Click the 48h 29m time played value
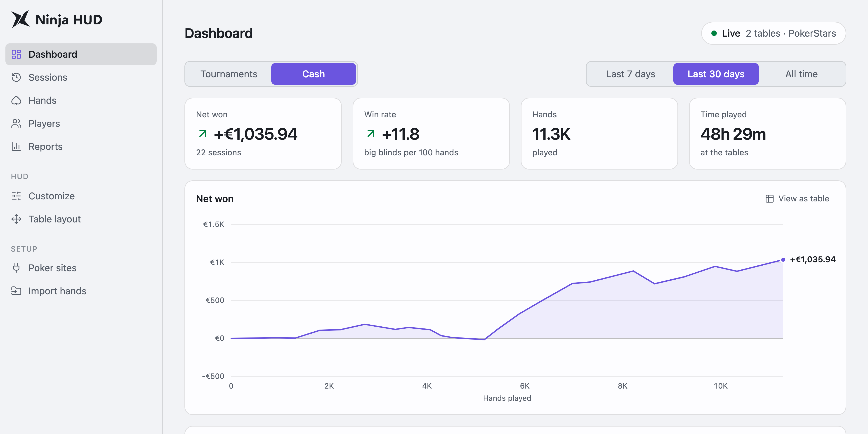868x434 pixels. click(x=733, y=134)
